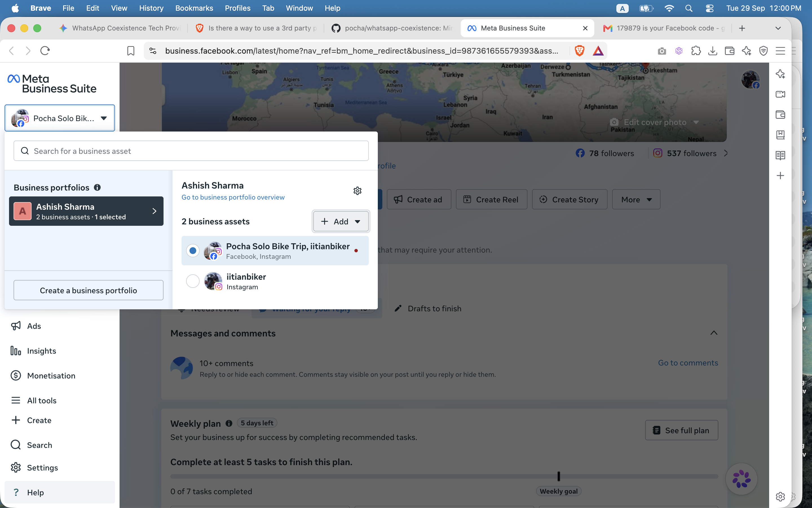
Task: Open the Profiles menu
Action: coord(238,8)
